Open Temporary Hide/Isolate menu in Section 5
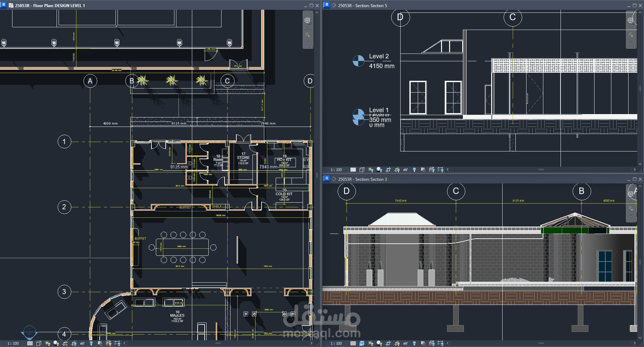This screenshot has height=347, width=644. pyautogui.click(x=406, y=170)
